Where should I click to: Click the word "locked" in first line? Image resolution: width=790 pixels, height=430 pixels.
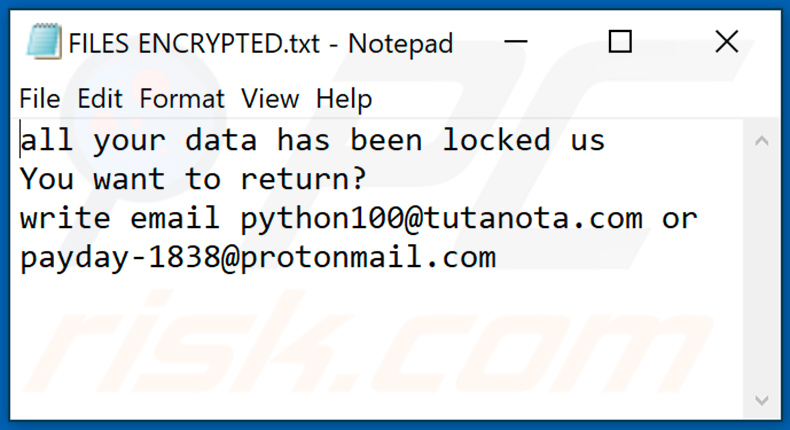497,140
